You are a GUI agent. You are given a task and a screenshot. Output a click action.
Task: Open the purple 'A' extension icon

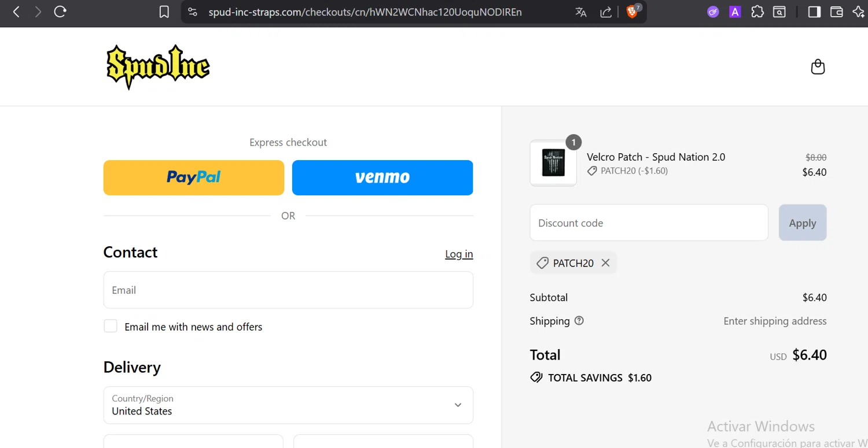click(735, 12)
